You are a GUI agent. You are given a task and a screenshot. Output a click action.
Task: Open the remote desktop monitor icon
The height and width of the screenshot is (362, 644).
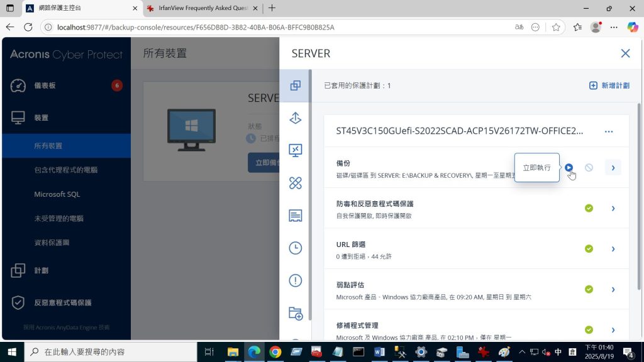click(296, 150)
